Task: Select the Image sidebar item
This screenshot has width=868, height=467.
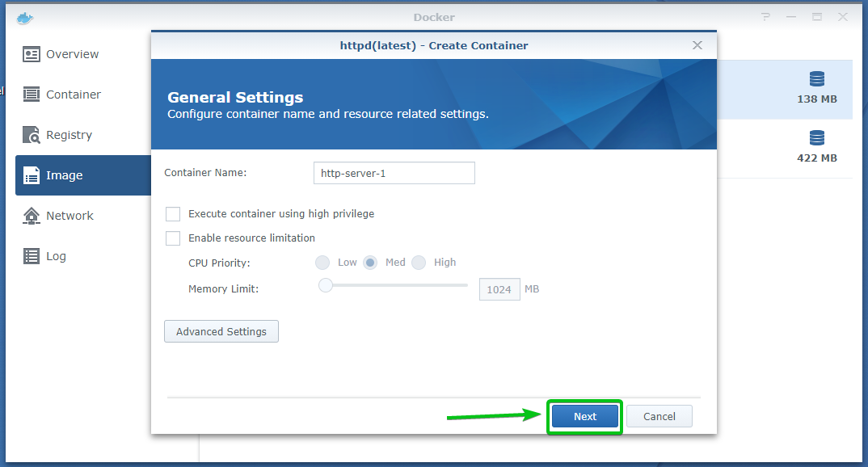Action: tap(83, 175)
